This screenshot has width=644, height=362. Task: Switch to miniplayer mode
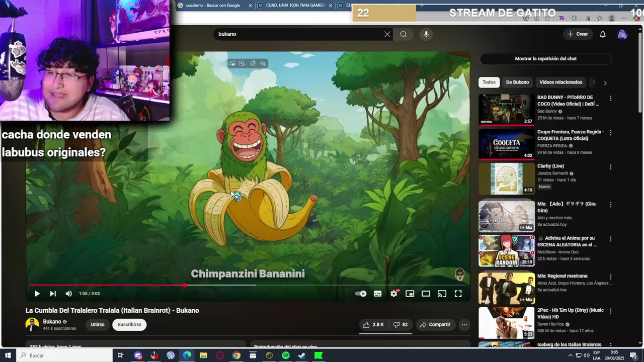(410, 294)
